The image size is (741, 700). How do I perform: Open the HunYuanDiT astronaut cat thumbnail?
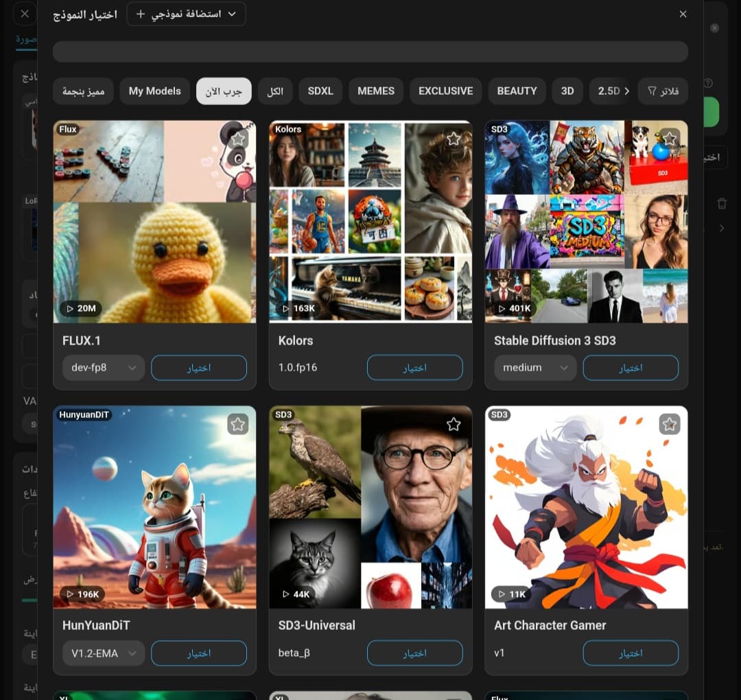[x=154, y=507]
